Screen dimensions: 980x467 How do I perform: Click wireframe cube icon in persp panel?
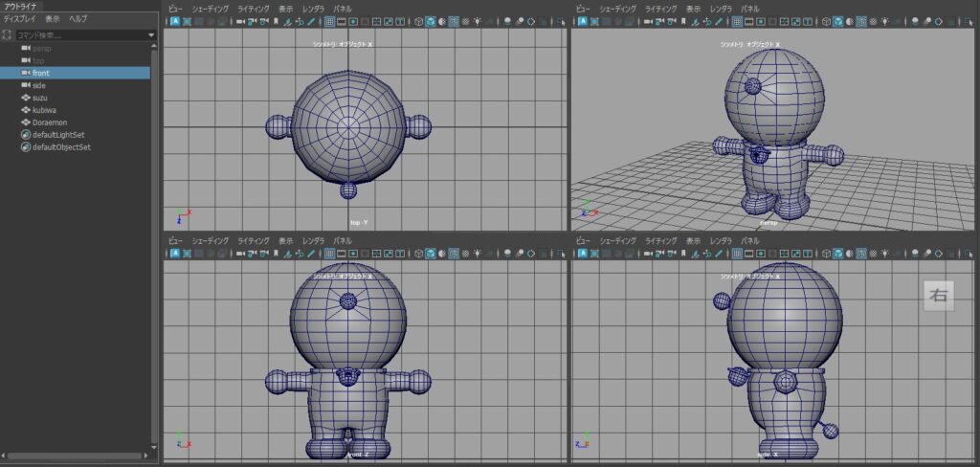click(x=827, y=21)
